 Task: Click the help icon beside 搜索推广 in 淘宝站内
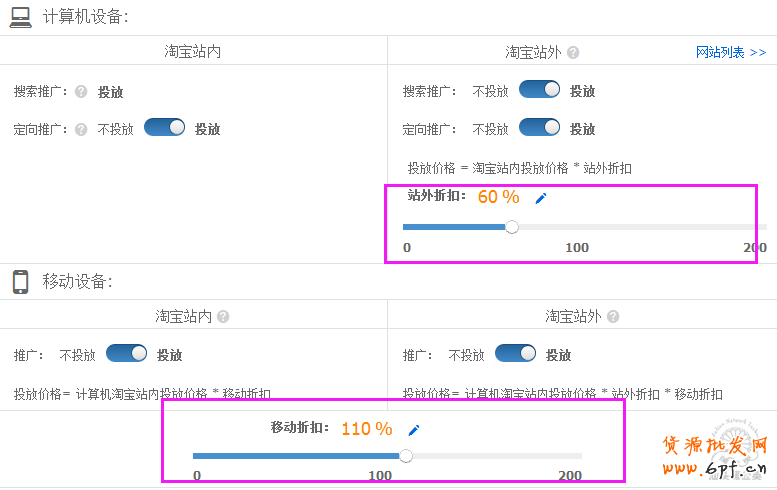coord(81,92)
